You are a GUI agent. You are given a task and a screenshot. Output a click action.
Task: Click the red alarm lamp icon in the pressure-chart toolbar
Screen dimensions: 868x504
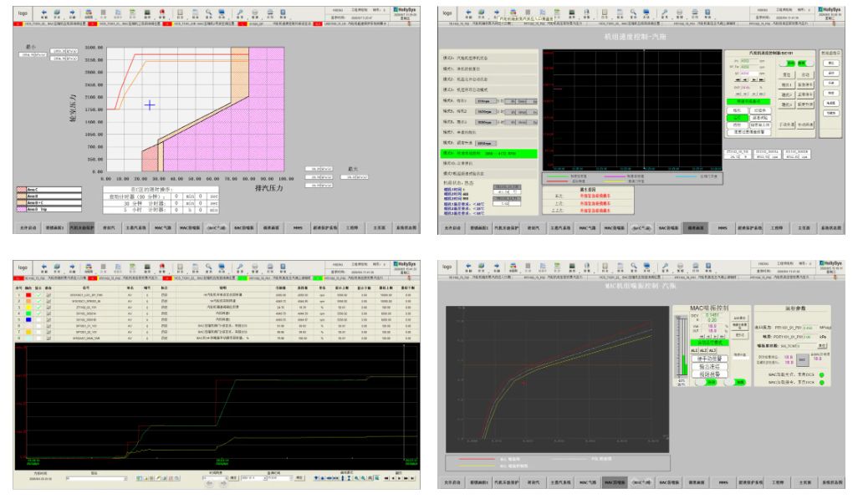click(161, 13)
